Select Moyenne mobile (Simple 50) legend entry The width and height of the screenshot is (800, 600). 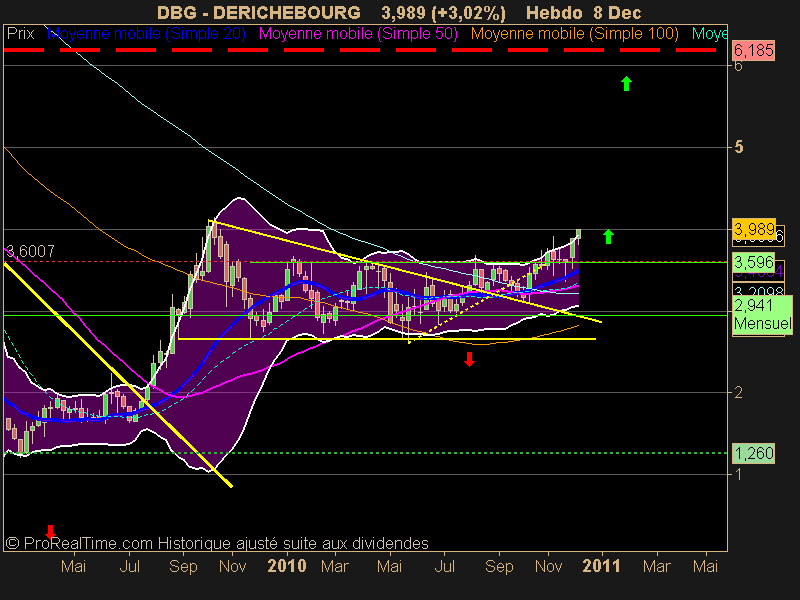pyautogui.click(x=358, y=34)
